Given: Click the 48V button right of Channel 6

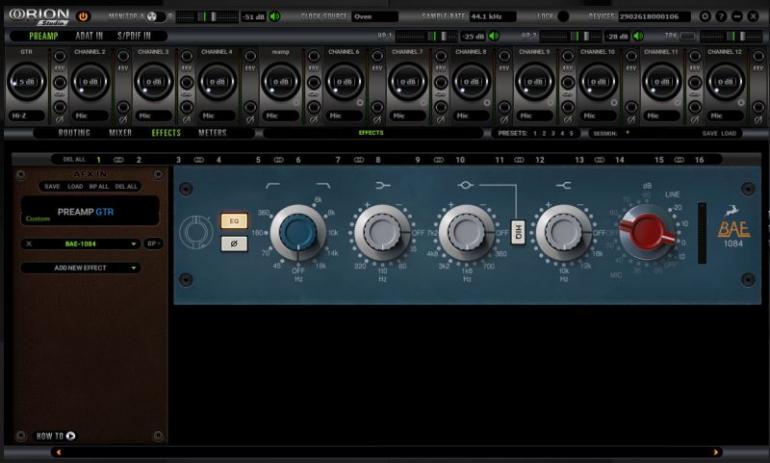Looking at the screenshot, I should (x=377, y=56).
